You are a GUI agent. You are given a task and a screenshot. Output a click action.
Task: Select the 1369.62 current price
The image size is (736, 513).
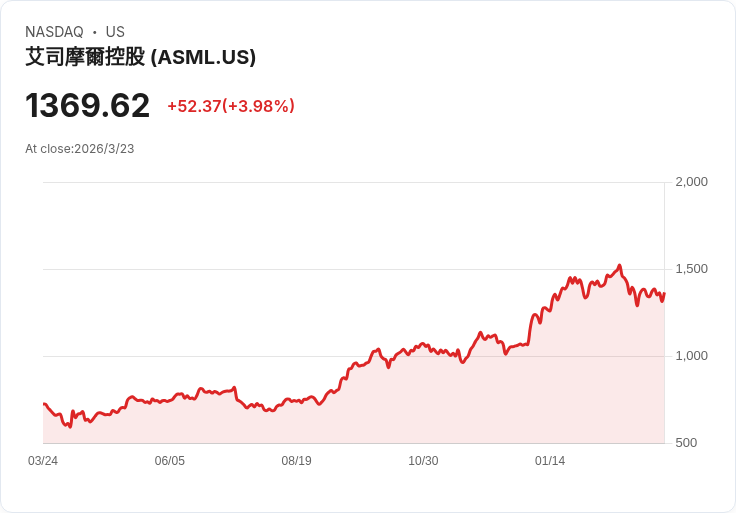pyautogui.click(x=87, y=105)
